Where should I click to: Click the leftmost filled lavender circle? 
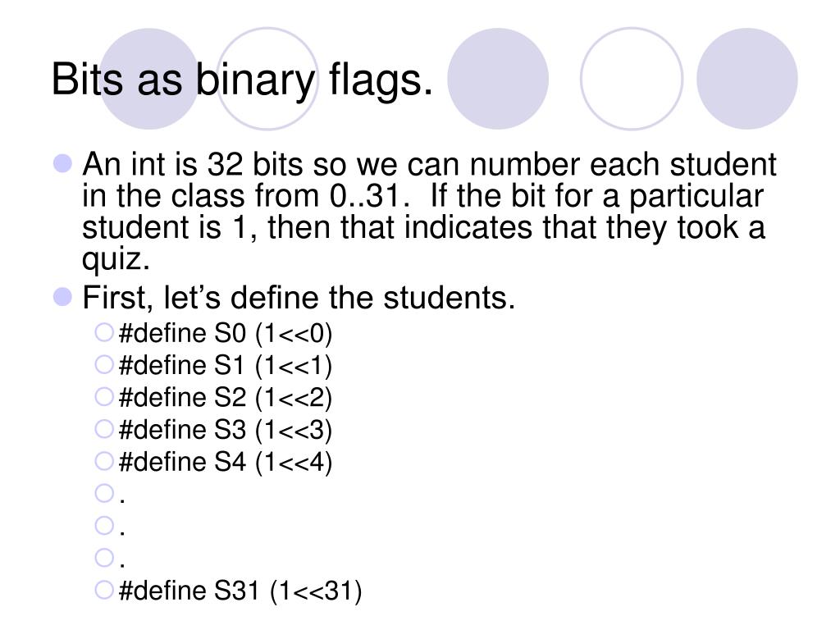pos(151,79)
